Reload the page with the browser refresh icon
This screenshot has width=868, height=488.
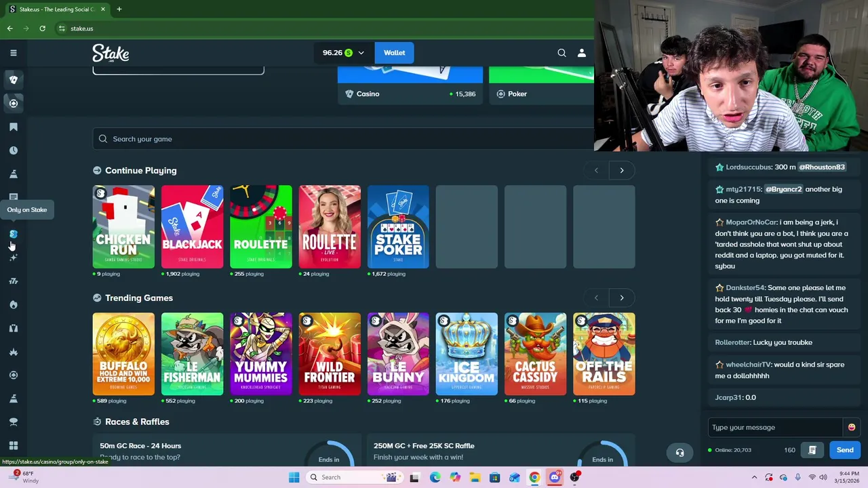[42, 28]
